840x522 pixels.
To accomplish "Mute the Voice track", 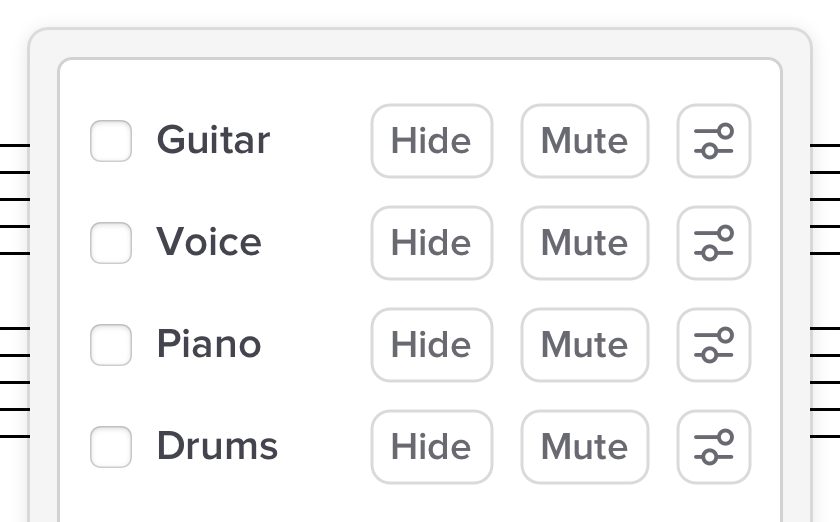I will (585, 243).
